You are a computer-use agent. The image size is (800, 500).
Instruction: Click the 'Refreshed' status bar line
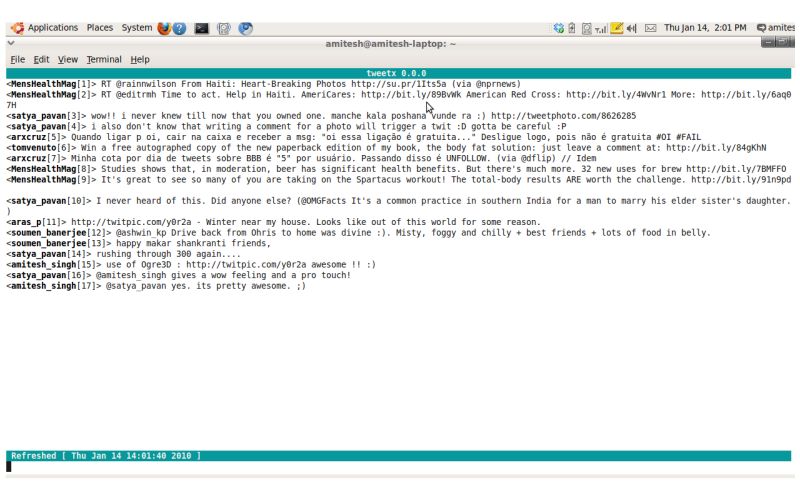[x=398, y=456]
